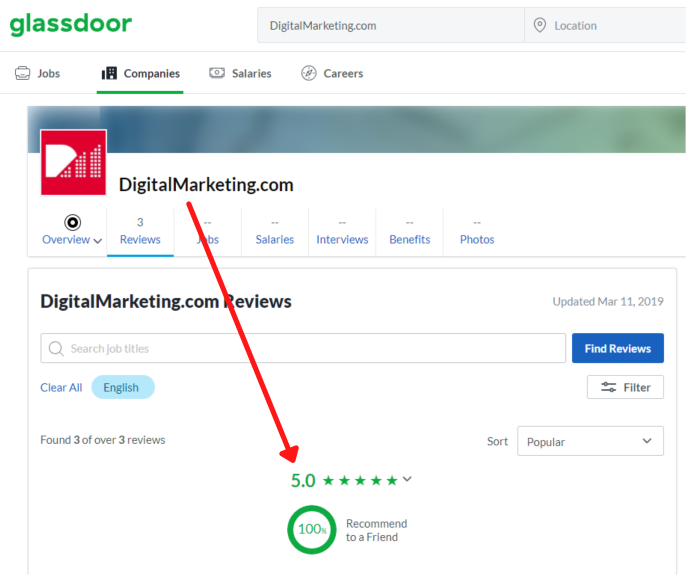
Task: Click the DigitalMarketing.com company logo
Action: (74, 162)
